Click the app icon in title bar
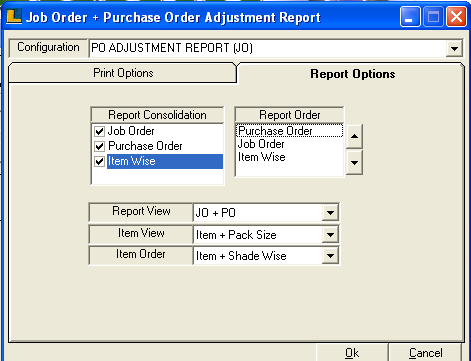Viewport: 471px width, 361px height. pos(14,17)
